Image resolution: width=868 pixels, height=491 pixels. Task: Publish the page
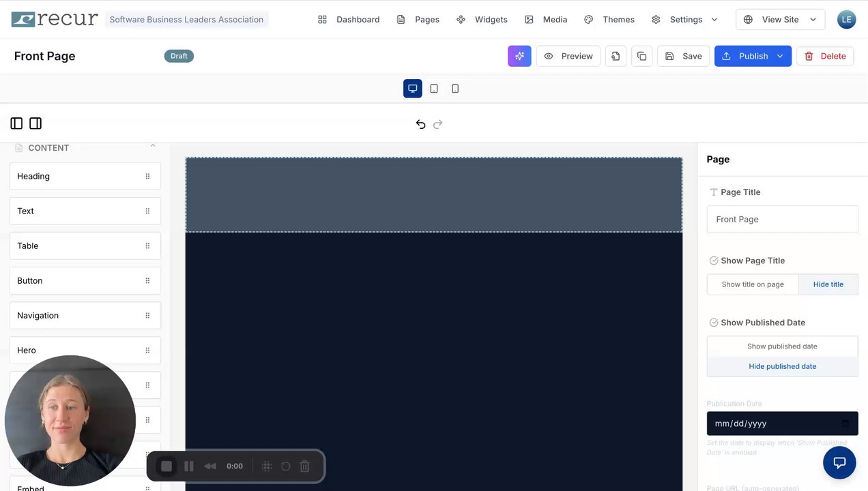744,56
